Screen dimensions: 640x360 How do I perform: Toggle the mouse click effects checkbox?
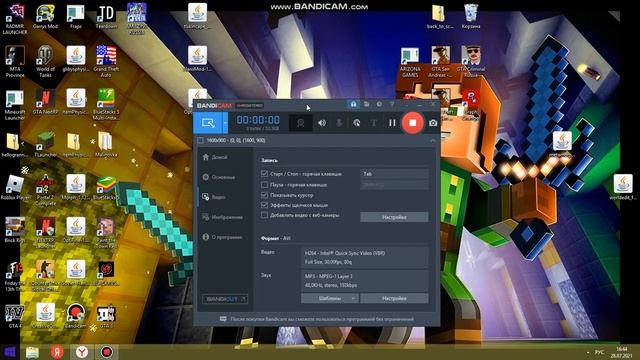coord(264,205)
